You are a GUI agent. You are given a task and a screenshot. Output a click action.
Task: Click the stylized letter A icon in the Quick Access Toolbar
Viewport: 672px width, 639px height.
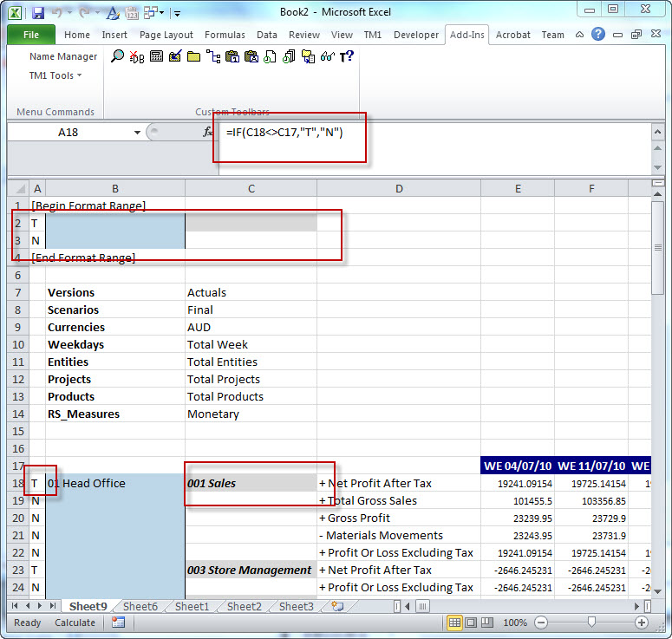click(x=113, y=13)
